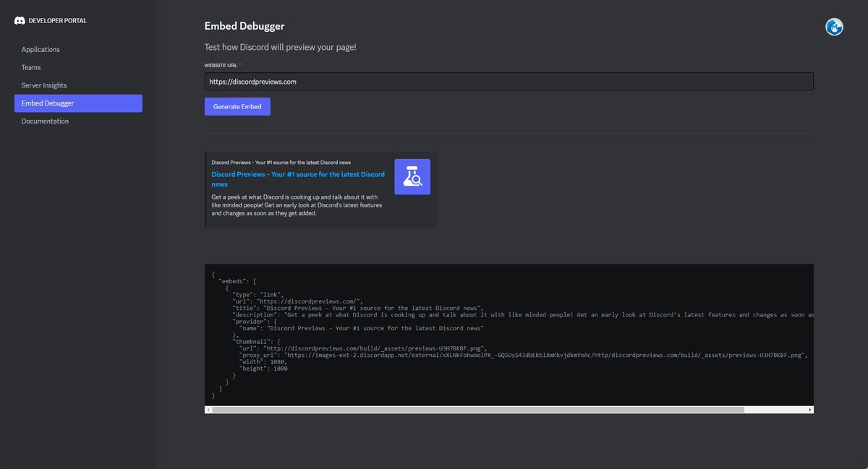Go to the Teams section
The image size is (868, 469).
pos(31,67)
